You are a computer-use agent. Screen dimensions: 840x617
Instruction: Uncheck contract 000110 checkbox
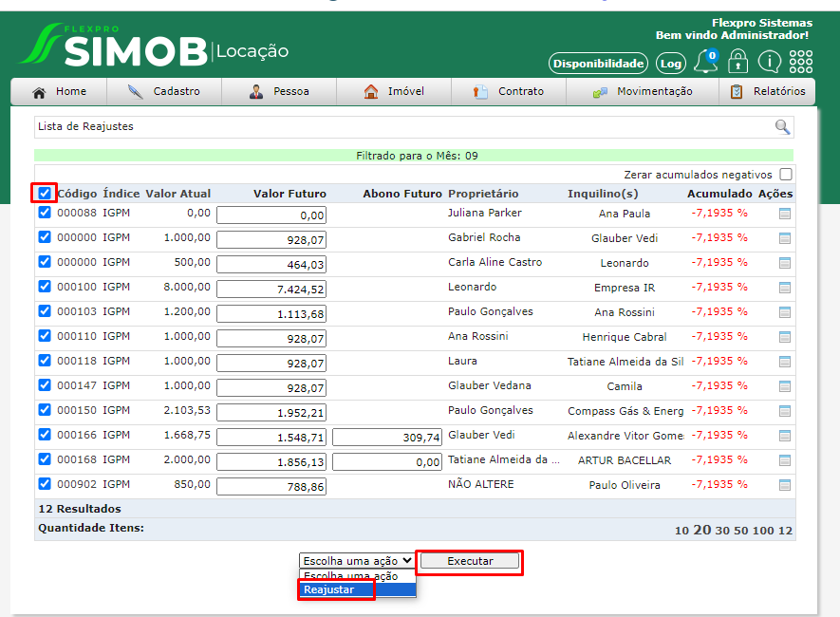[x=45, y=335]
